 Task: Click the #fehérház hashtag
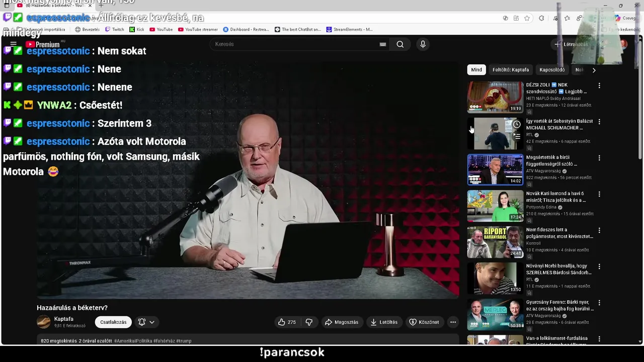pyautogui.click(x=164, y=341)
